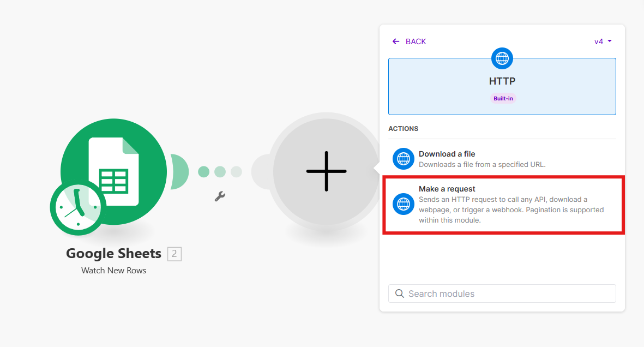
Task: Click the globe icon above HTTP title
Action: 502,57
